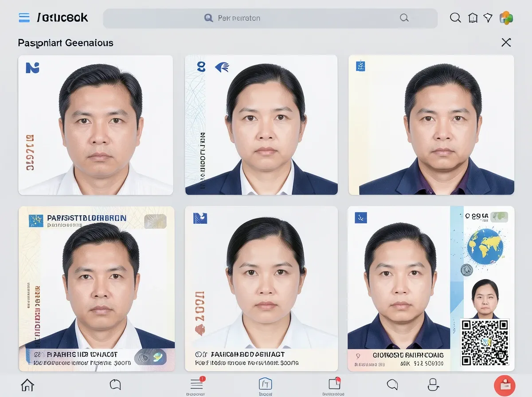This screenshot has width=532, height=397.
Task: Click the search icon at search bar's right end
Action: 404,18
